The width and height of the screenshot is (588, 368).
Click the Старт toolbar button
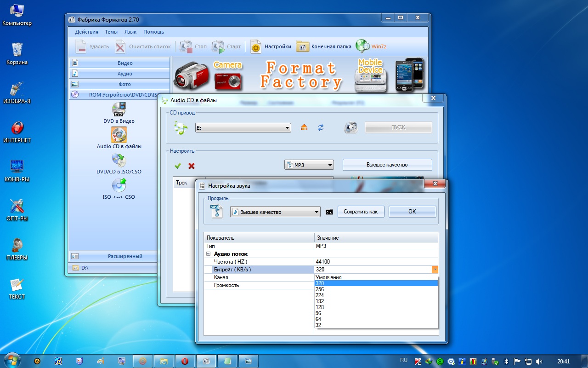(x=226, y=46)
